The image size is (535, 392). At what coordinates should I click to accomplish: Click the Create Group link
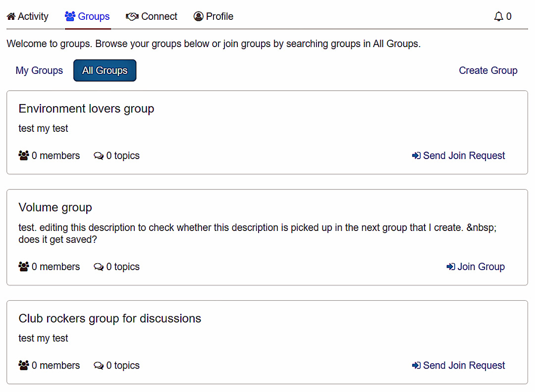point(488,70)
